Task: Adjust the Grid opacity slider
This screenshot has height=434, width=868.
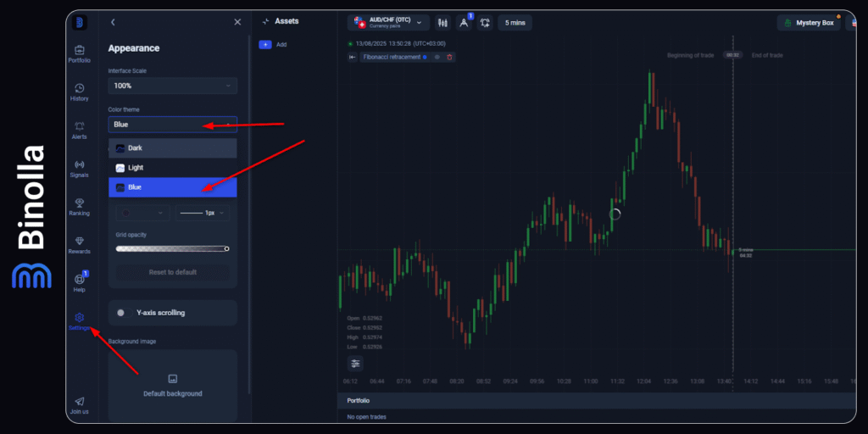Action: [x=172, y=248]
